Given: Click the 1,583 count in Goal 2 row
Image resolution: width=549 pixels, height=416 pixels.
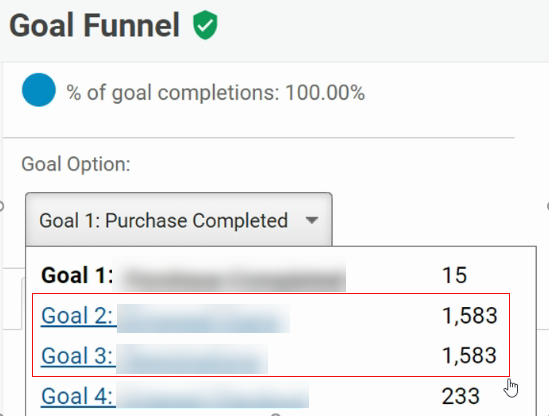Looking at the screenshot, I should (470, 316).
